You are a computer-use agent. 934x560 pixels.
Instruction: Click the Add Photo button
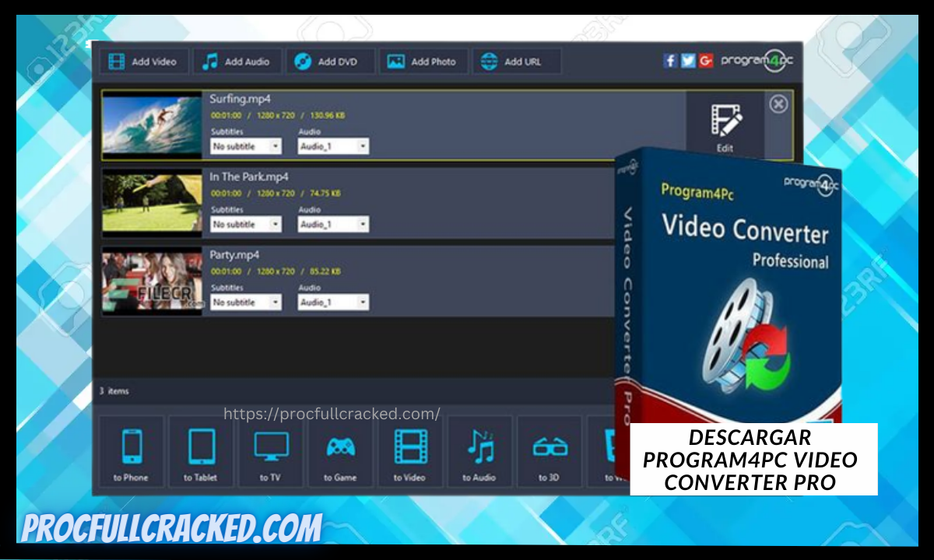pyautogui.click(x=423, y=61)
